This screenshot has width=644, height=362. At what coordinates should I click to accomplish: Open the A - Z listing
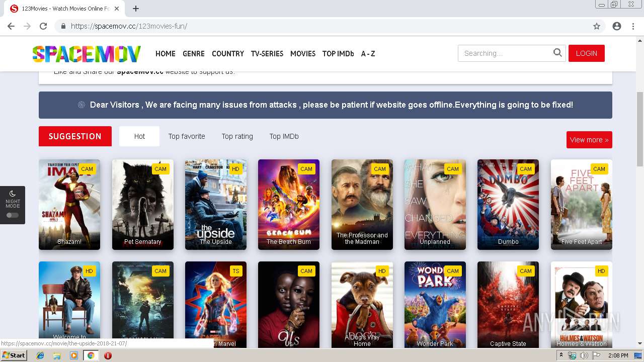tap(368, 53)
